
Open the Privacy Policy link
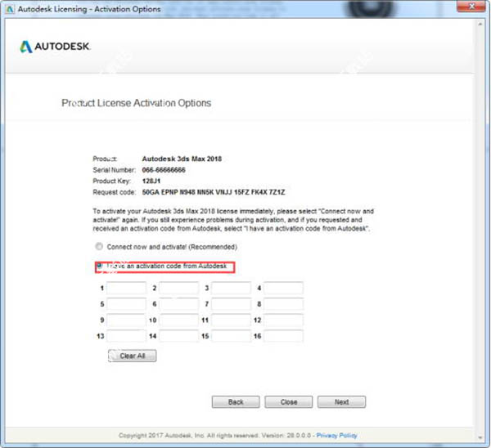(x=336, y=436)
